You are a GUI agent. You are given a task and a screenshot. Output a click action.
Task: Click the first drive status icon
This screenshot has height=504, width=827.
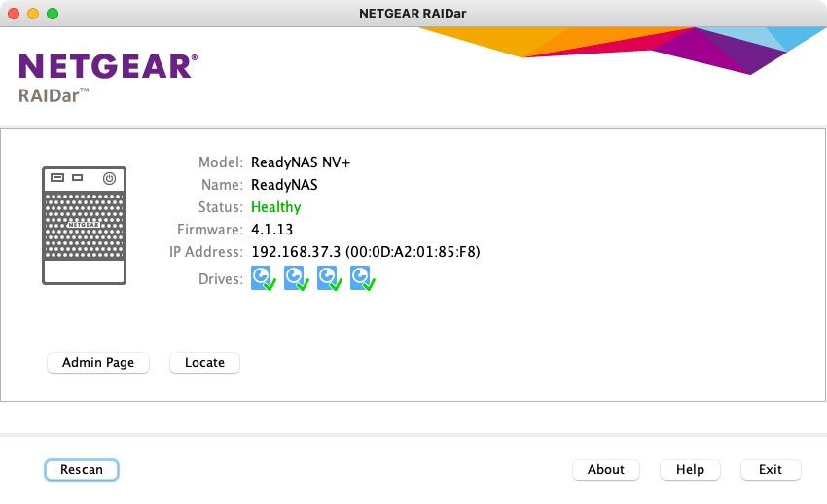click(264, 279)
